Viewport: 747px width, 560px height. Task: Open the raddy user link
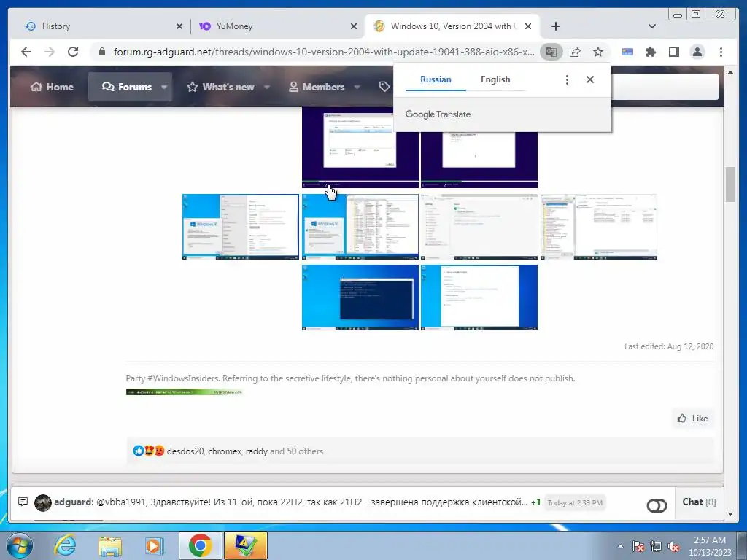tap(256, 451)
